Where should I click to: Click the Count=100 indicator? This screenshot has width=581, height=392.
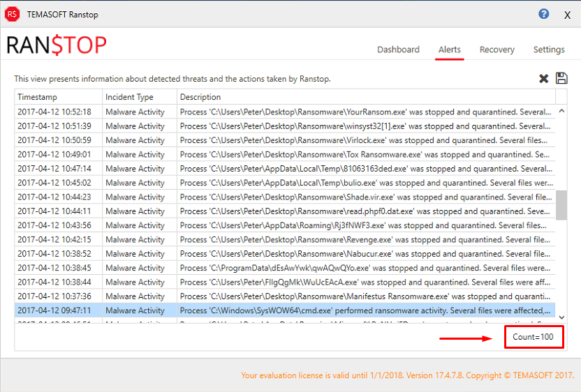[533, 337]
